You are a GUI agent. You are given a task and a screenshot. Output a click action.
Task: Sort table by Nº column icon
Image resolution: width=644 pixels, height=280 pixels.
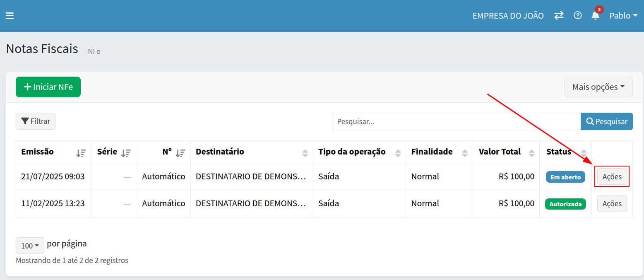pos(180,153)
